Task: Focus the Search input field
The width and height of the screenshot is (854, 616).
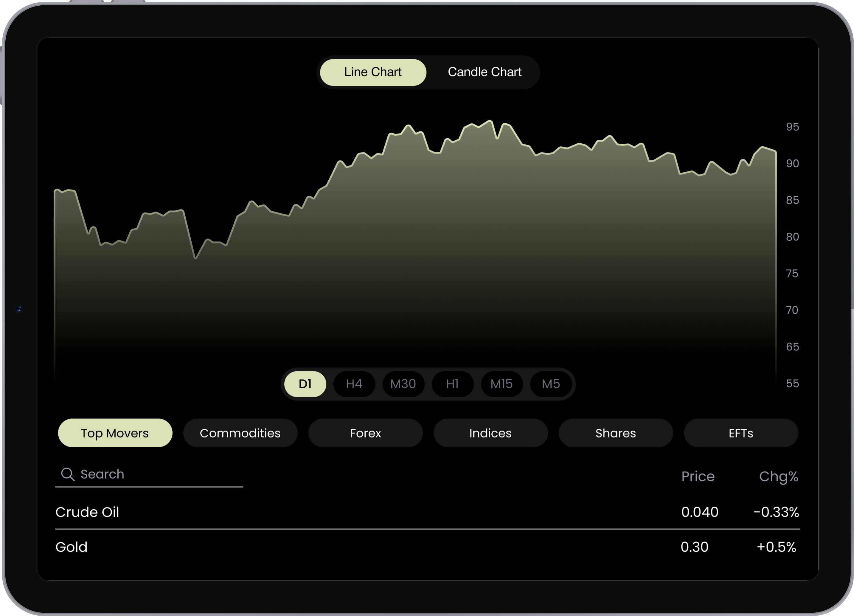Action: pos(158,474)
